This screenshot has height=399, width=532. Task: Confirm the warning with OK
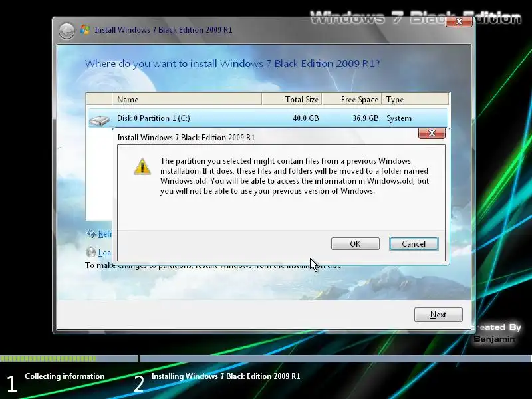click(x=355, y=243)
